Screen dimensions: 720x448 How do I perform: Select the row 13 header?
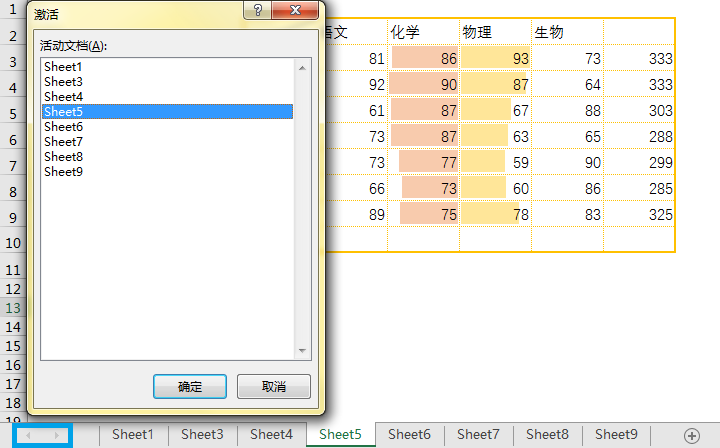tap(13, 308)
